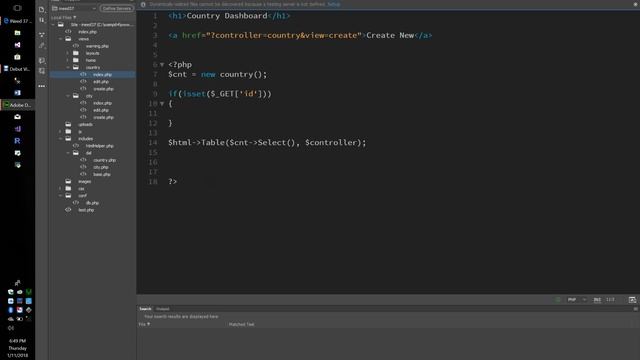Expand the layouts folder
Image resolution: width=640 pixels, height=360 pixels.
click(68, 53)
